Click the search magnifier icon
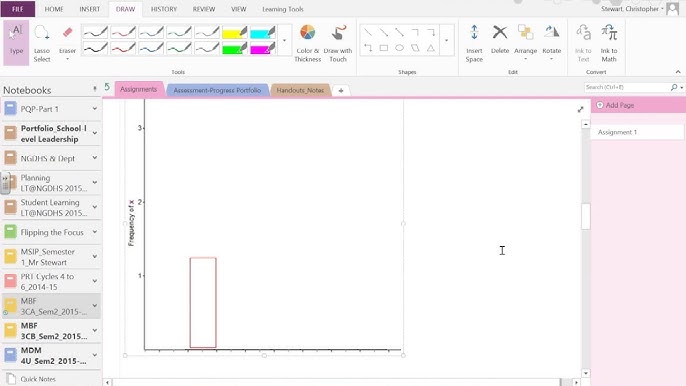Viewport: 686px width, 386px height. (x=674, y=87)
